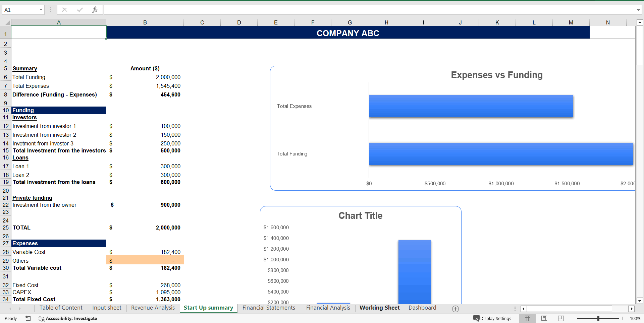Switch to Page Break Preview
Image resolution: width=644 pixels, height=323 pixels.
(x=561, y=318)
